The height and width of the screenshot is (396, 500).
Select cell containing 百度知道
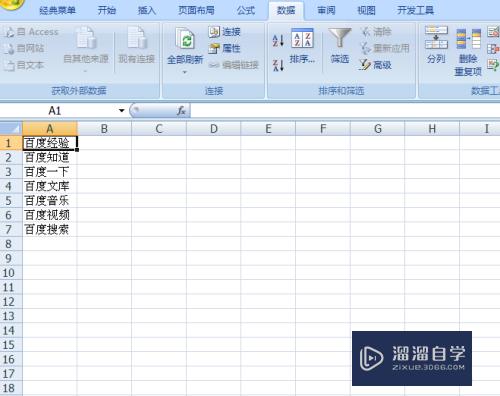(50, 157)
